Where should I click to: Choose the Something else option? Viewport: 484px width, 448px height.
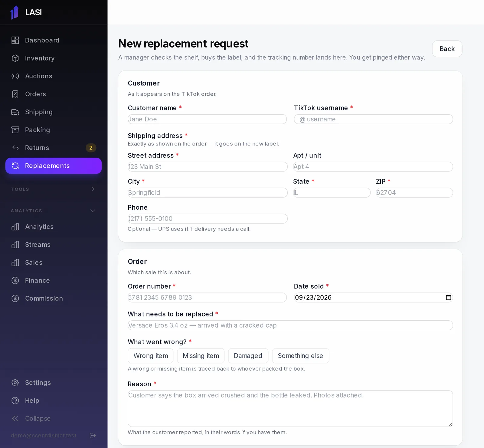(300, 356)
